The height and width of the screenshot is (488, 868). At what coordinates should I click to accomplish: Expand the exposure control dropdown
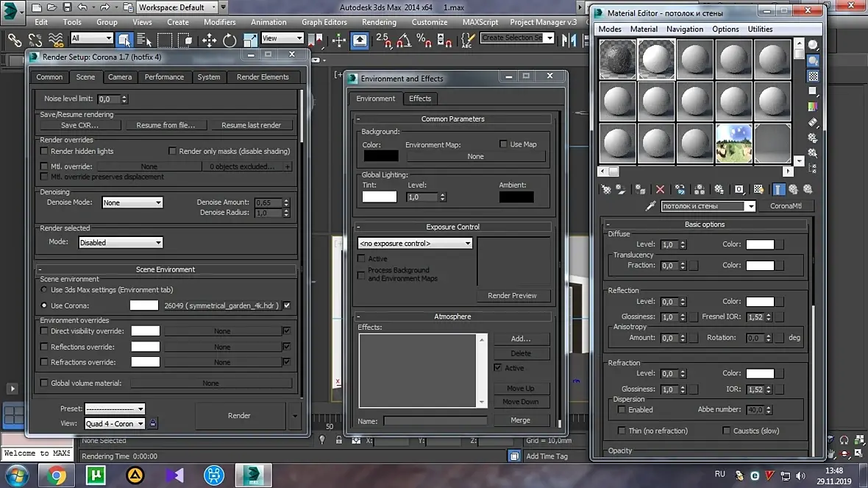[x=415, y=244]
